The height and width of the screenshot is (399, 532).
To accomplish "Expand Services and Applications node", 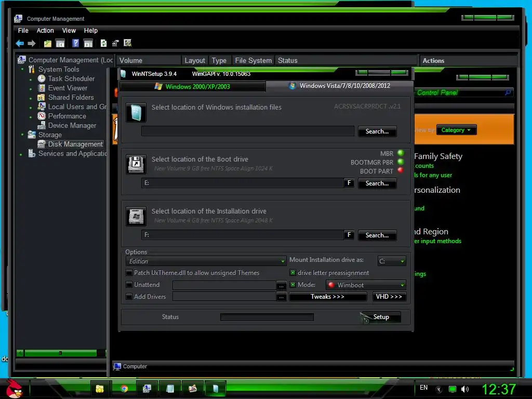I will [x=21, y=154].
